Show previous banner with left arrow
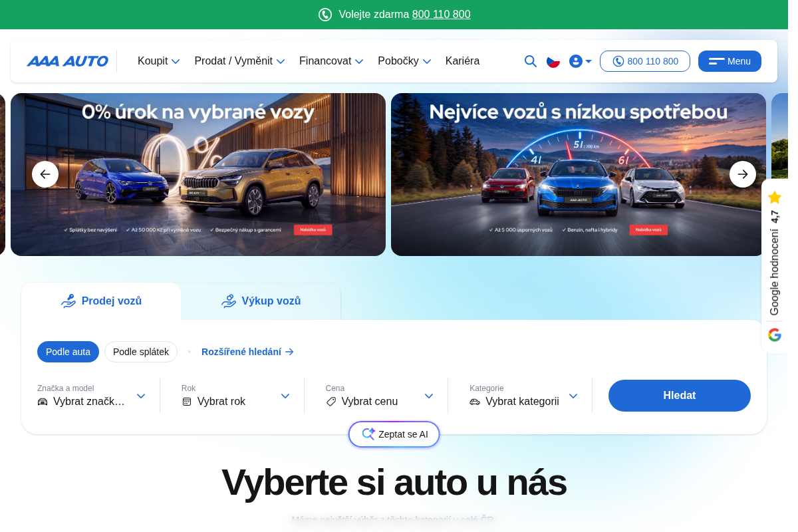This screenshot has height=532, width=798. (45, 174)
